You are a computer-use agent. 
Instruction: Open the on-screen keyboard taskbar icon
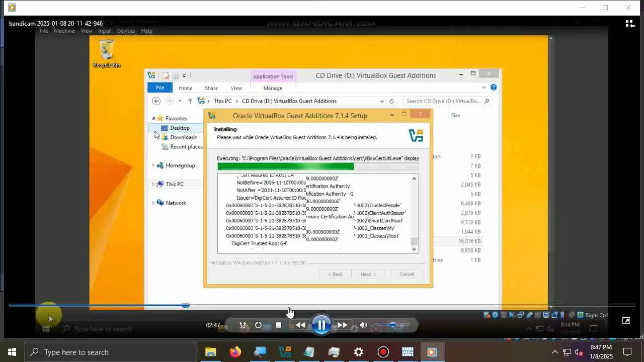pos(408,352)
